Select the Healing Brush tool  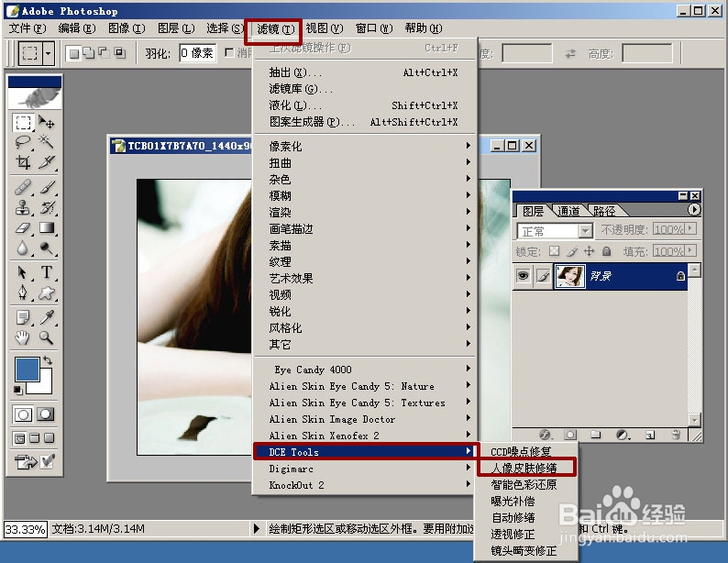point(23,187)
